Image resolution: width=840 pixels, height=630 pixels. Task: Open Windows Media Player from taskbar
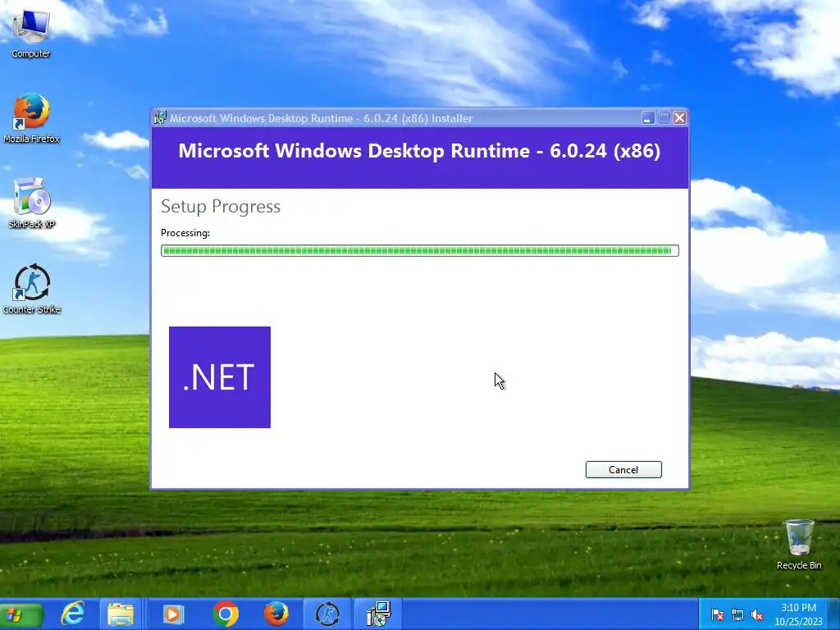[x=172, y=614]
